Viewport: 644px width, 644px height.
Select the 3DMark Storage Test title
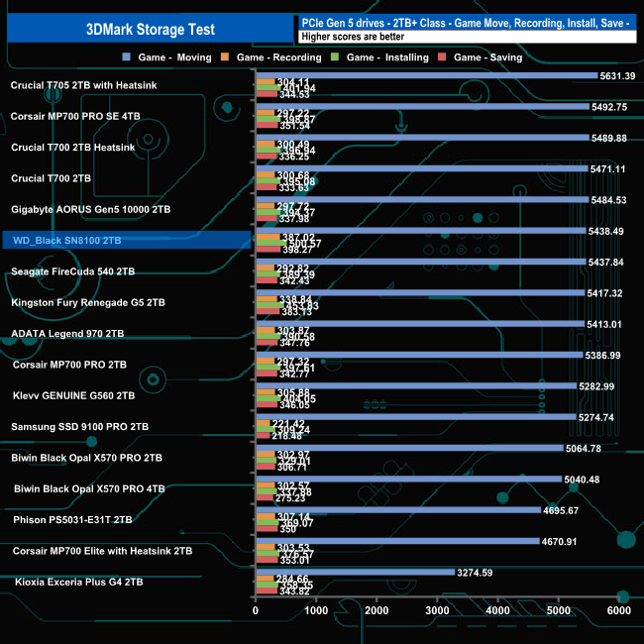pyautogui.click(x=151, y=29)
